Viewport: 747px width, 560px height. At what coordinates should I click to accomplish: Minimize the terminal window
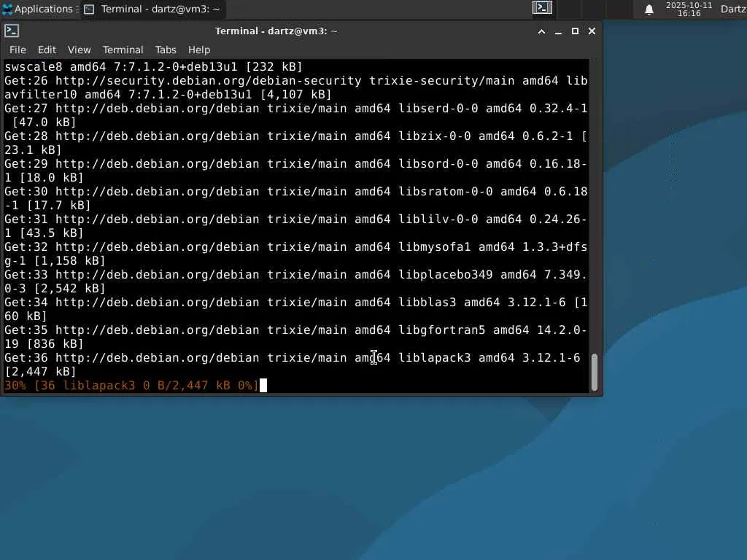coord(558,31)
